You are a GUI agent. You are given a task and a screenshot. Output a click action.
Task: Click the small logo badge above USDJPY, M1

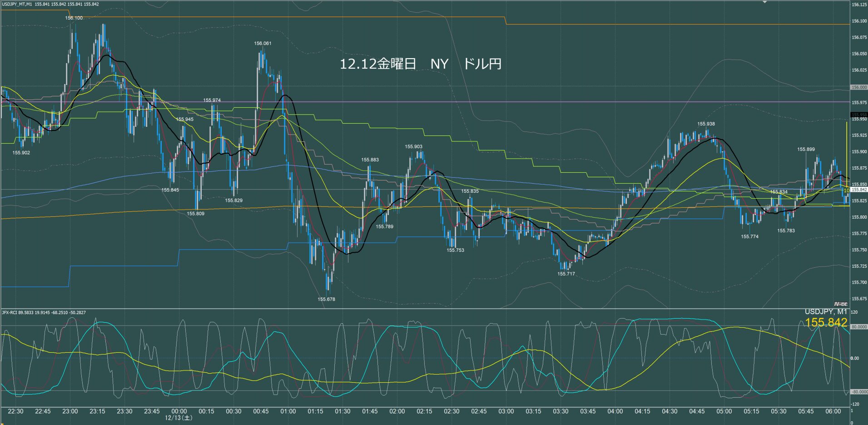pos(840,304)
